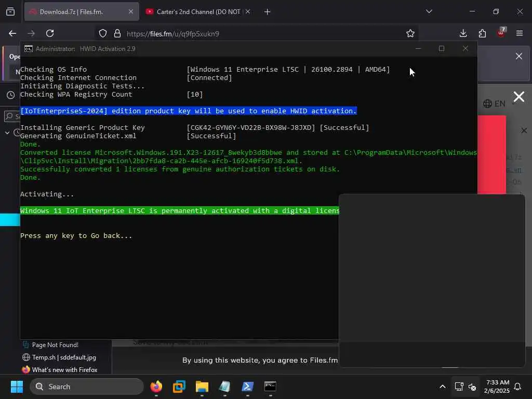The image size is (532, 399).
Task: Close the red banner with small X
Action: pyautogui.click(x=524, y=130)
